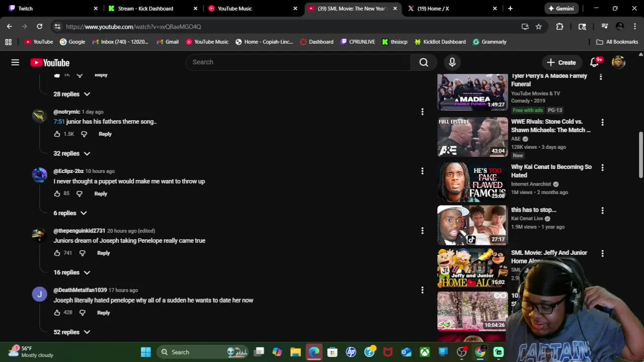Open All Bookmarks folder
The width and height of the screenshot is (644, 362).
tap(617, 42)
